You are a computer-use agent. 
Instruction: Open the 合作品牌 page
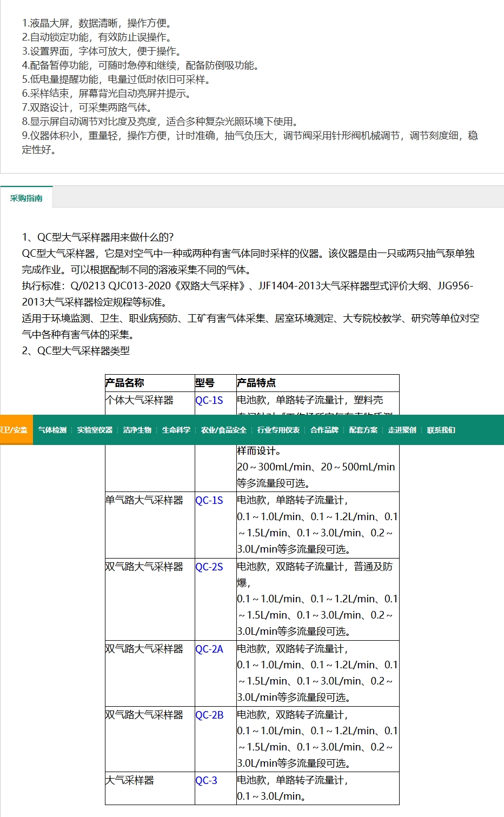pos(324,430)
